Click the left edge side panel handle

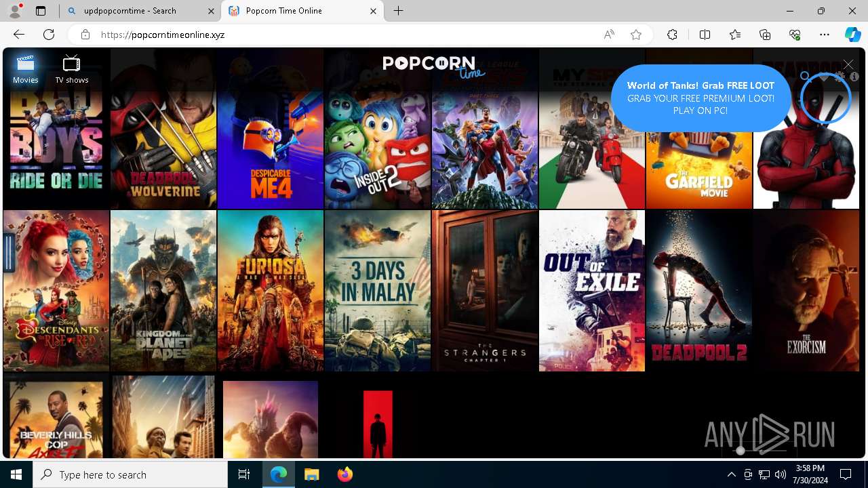[9, 253]
